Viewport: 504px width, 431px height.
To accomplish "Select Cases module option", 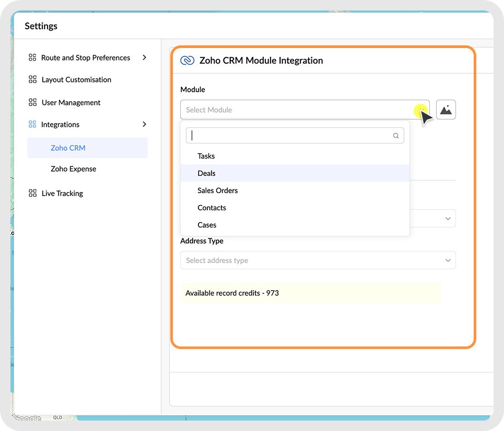I will (207, 225).
